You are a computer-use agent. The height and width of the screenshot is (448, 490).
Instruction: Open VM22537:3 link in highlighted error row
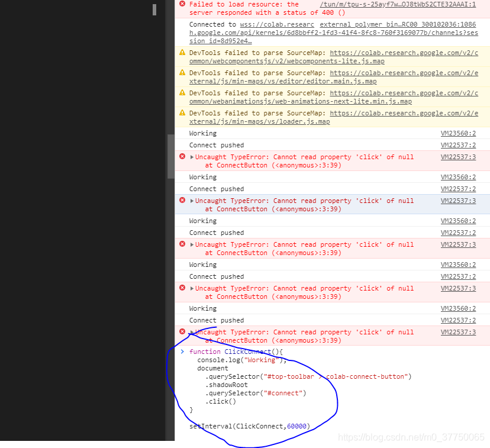coord(458,201)
